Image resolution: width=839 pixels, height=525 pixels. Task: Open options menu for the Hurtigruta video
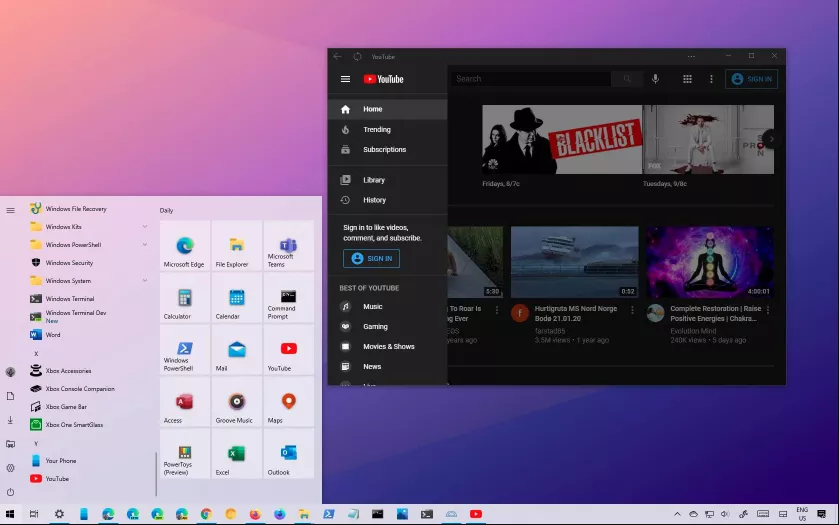632,310
